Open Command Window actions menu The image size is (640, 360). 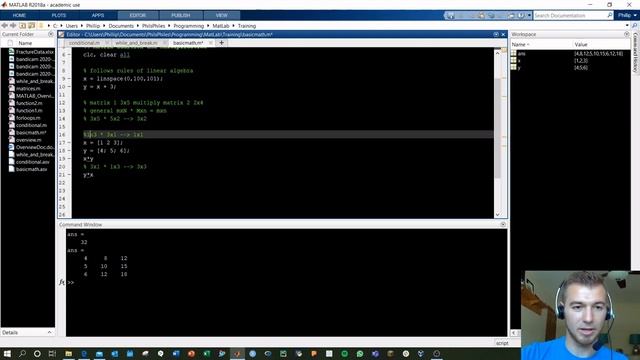click(x=503, y=224)
